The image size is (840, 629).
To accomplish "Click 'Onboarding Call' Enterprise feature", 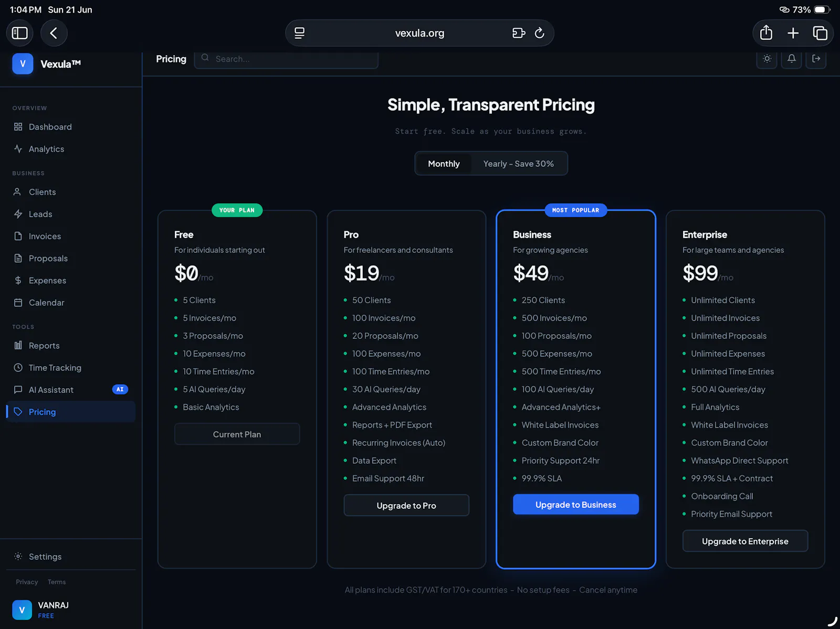I will 722,496.
